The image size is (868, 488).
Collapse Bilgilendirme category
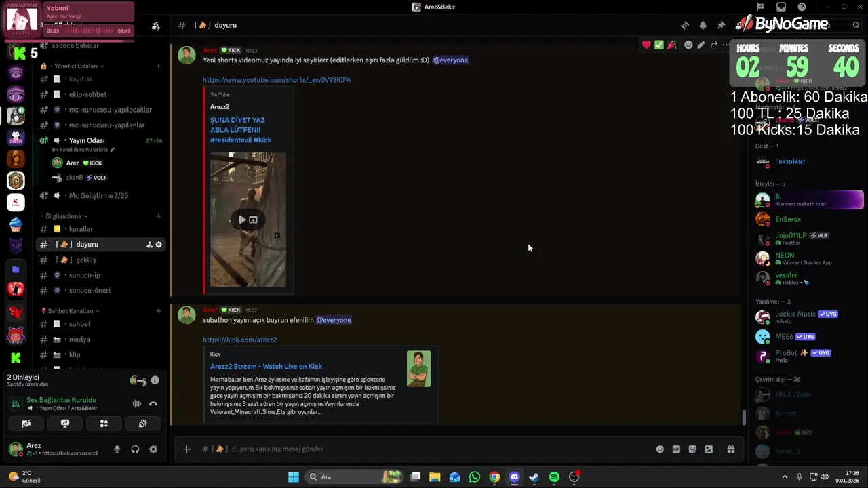(x=67, y=216)
